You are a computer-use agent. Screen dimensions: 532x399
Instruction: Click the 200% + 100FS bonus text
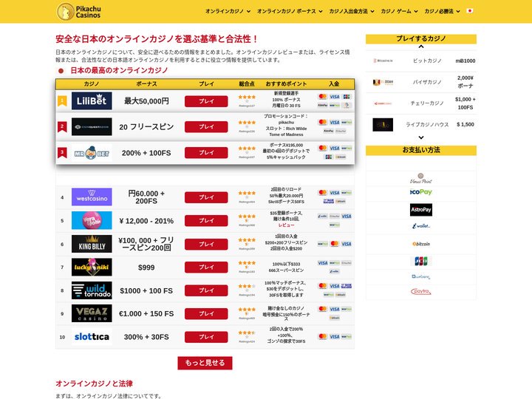coord(146,153)
